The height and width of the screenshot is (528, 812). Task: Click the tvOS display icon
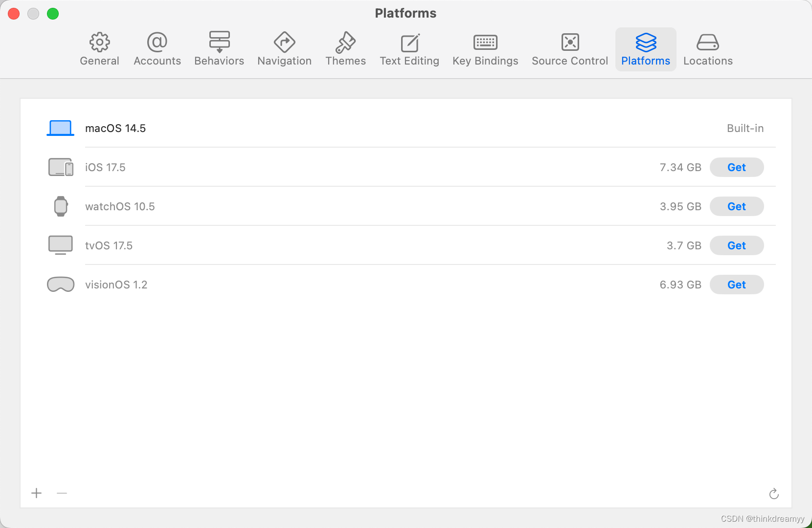61,245
